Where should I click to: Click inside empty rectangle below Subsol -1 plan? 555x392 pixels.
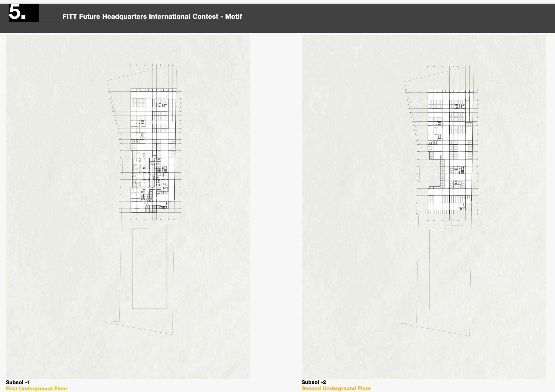(x=149, y=268)
